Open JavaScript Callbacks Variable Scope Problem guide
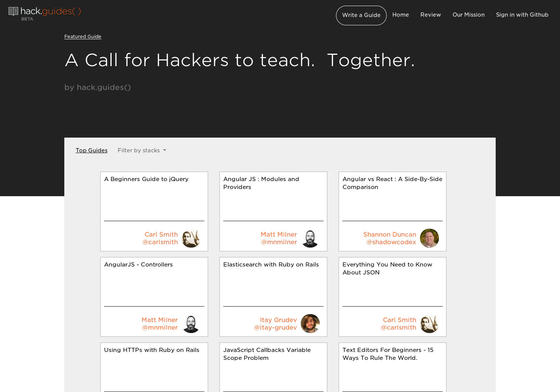This screenshot has width=560, height=392. pyautogui.click(x=267, y=354)
